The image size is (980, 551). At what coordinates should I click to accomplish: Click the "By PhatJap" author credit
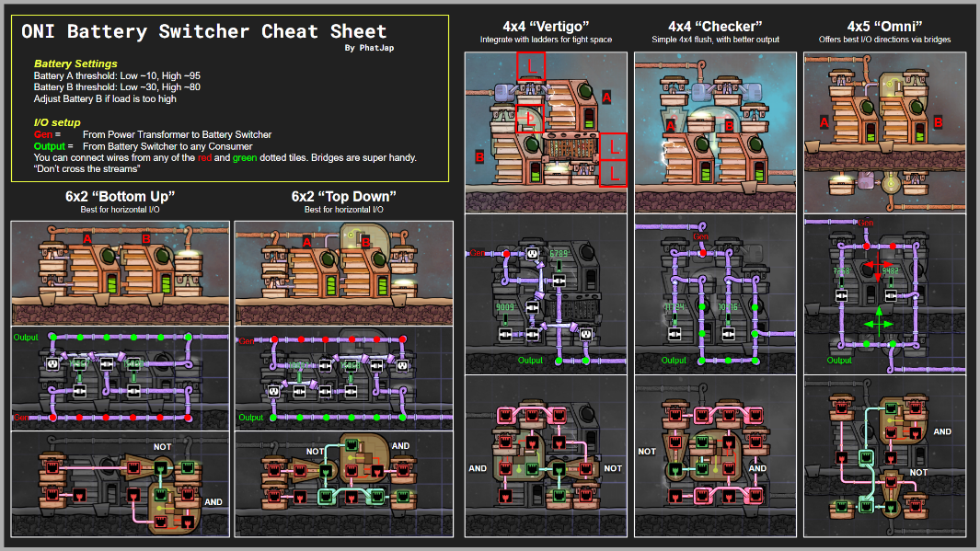369,48
